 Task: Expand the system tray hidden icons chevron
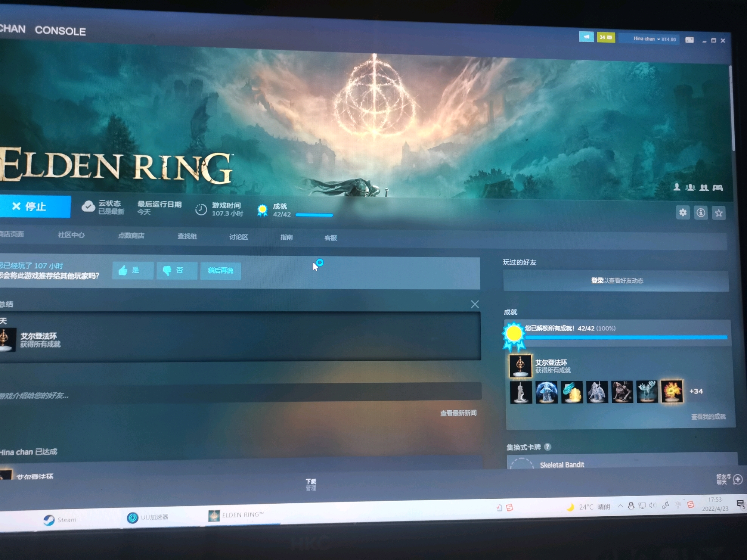[620, 506]
